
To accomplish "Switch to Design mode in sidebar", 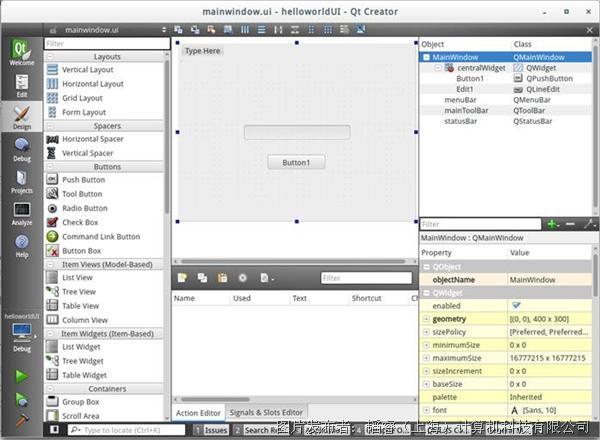I will click(x=21, y=117).
